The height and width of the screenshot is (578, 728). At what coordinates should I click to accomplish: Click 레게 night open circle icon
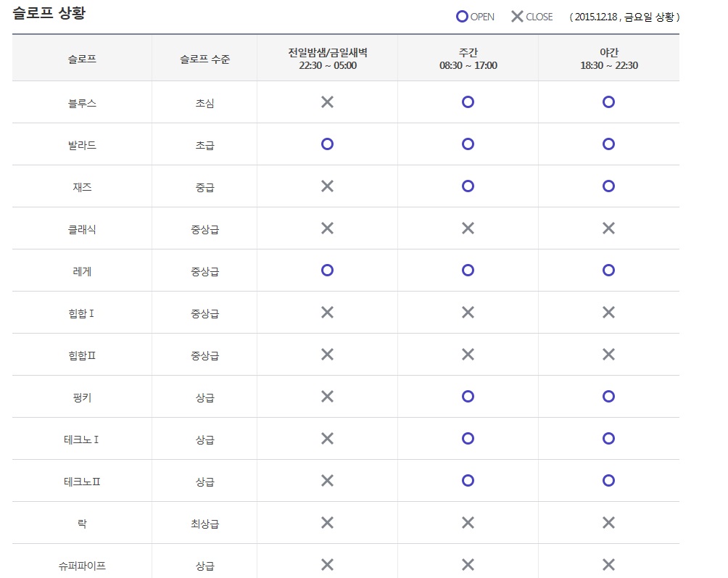(608, 271)
